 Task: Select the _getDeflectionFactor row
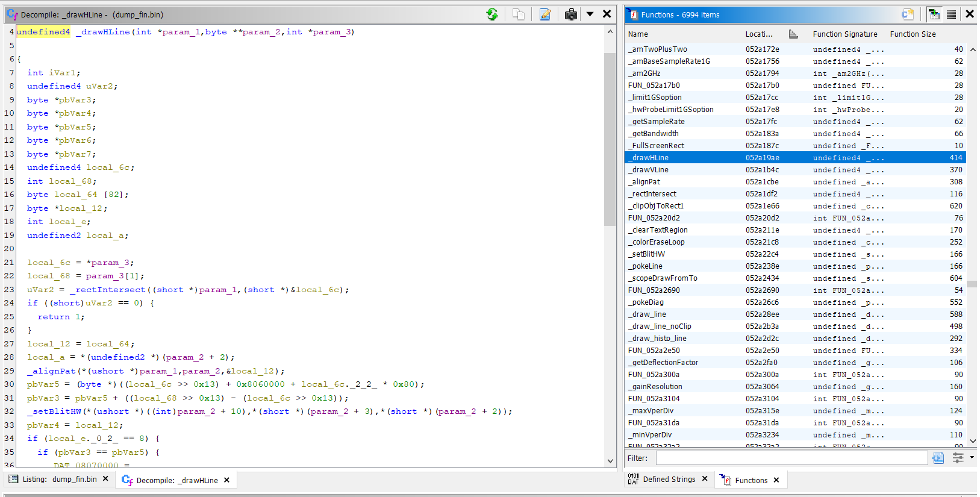click(795, 363)
